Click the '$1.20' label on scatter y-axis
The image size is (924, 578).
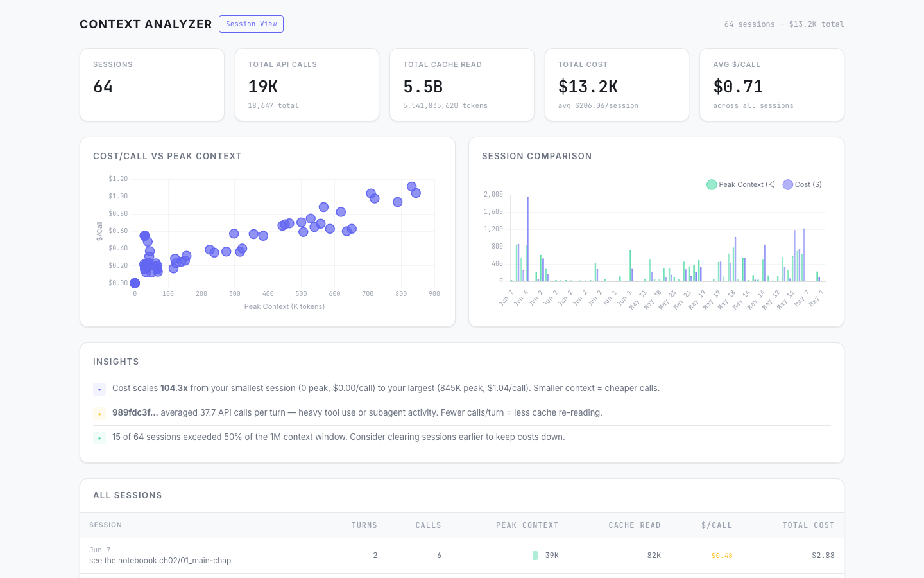click(118, 179)
